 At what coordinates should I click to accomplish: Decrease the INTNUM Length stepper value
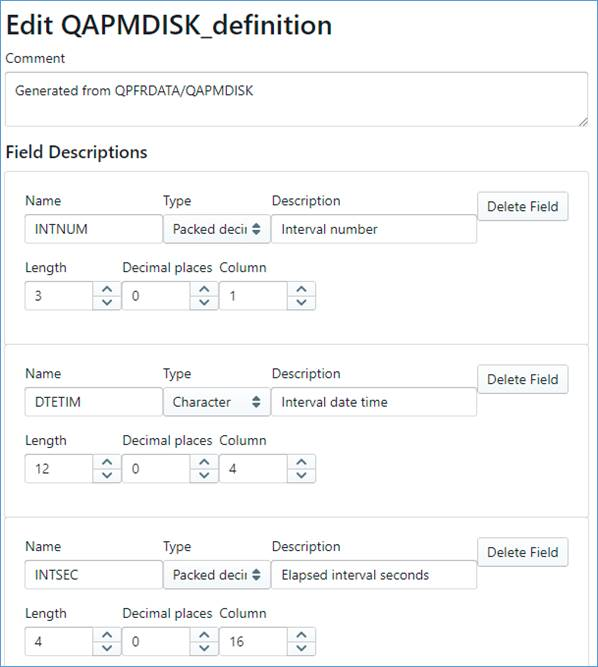click(107, 302)
